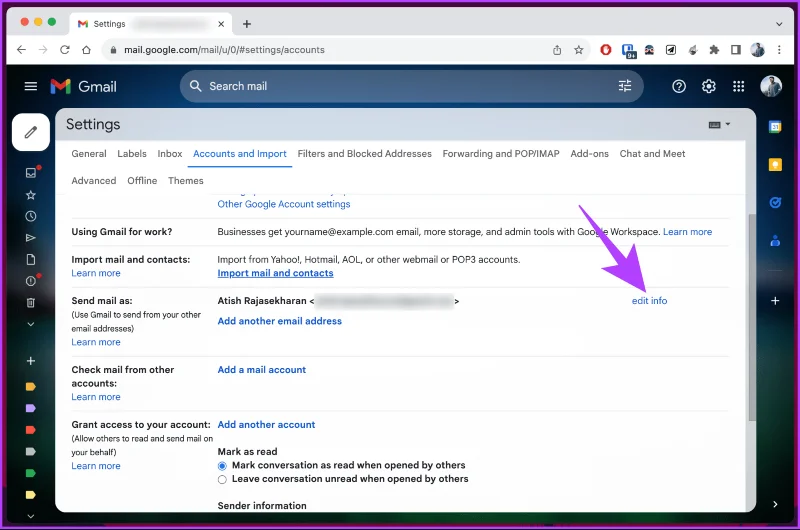Screen dimensions: 800x530
Task: Open the Chat and Meet tab
Action: point(652,154)
